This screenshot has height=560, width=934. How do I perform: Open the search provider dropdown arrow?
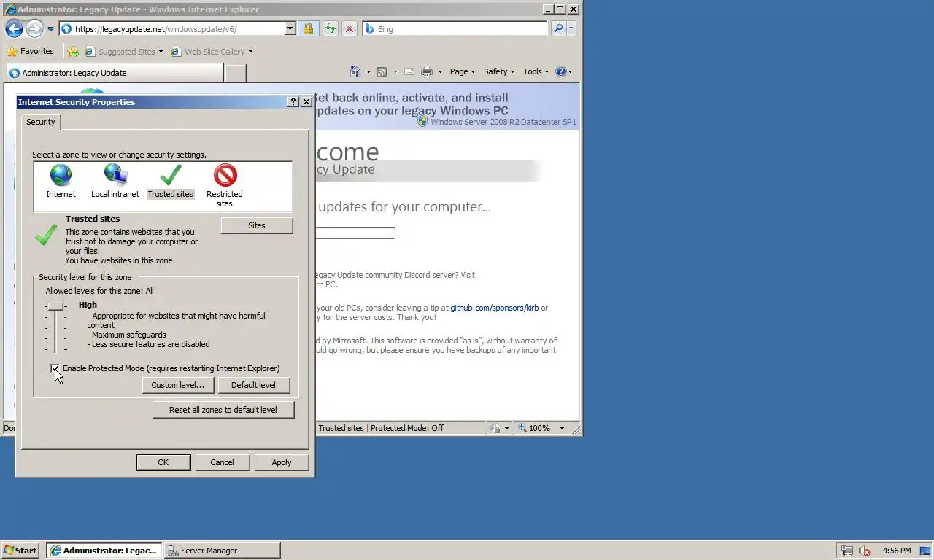[x=571, y=29]
